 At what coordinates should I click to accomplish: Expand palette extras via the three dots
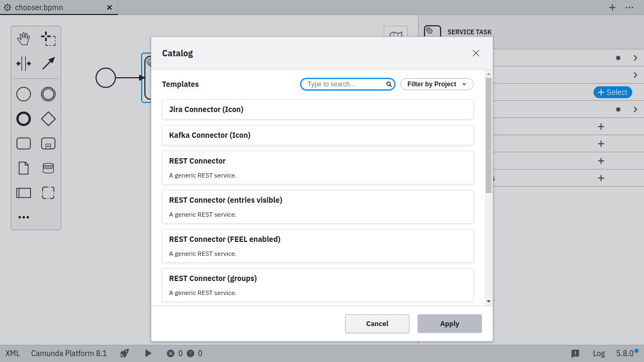(x=24, y=217)
